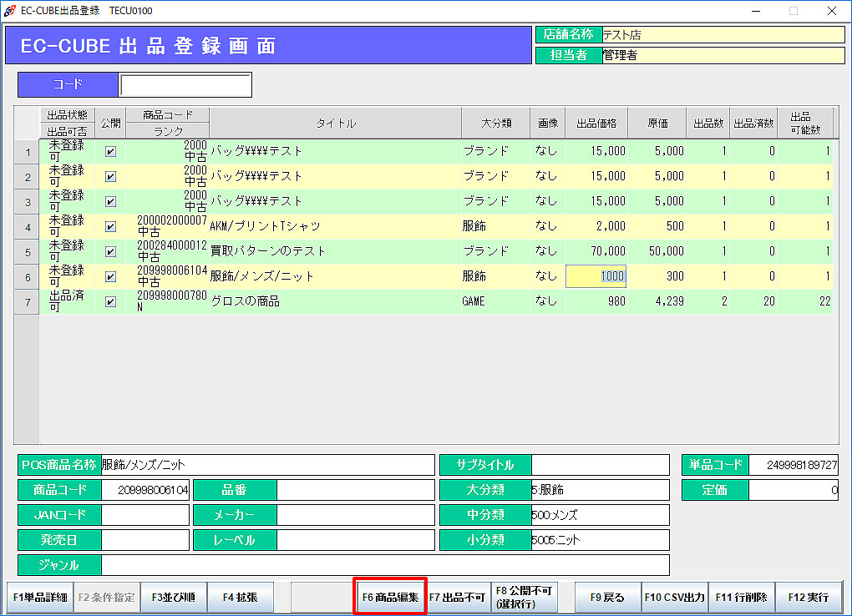Uncheck the 公開 checkbox in row 4
This screenshot has height=616, width=852.
pos(110,227)
